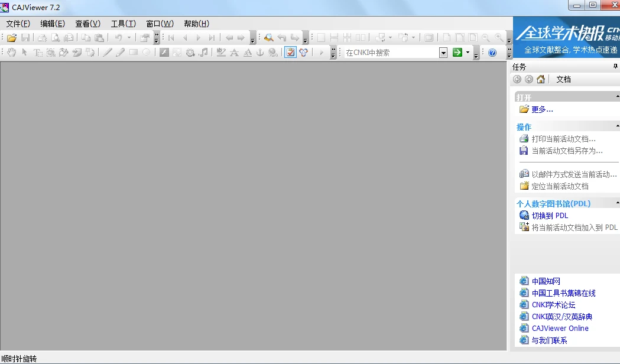This screenshot has width=620, height=364.
Task: Open Print Preview from the toolbar
Action: pyautogui.click(x=56, y=38)
